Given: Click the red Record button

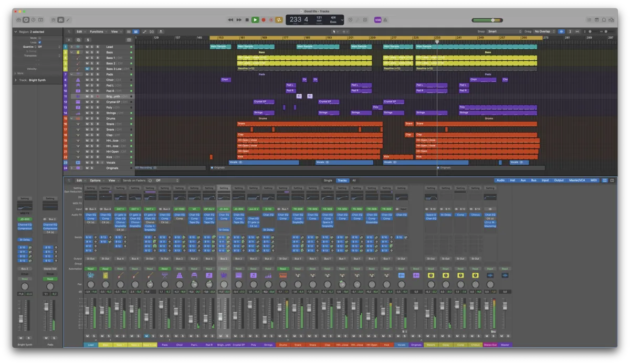Looking at the screenshot, I should click(264, 20).
